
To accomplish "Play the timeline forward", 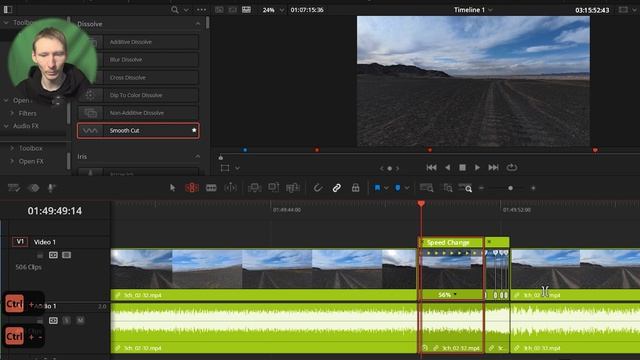I will (x=477, y=167).
